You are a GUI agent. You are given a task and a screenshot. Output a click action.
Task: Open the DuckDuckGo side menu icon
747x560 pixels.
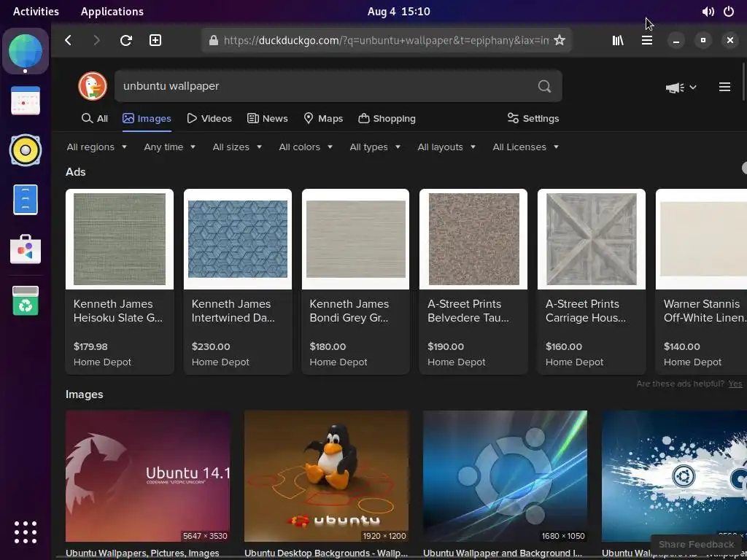coord(724,87)
